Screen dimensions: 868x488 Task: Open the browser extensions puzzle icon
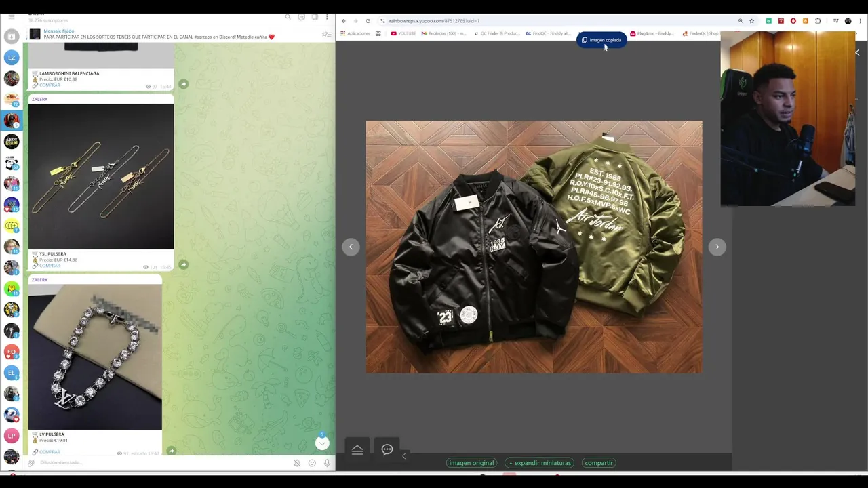818,21
